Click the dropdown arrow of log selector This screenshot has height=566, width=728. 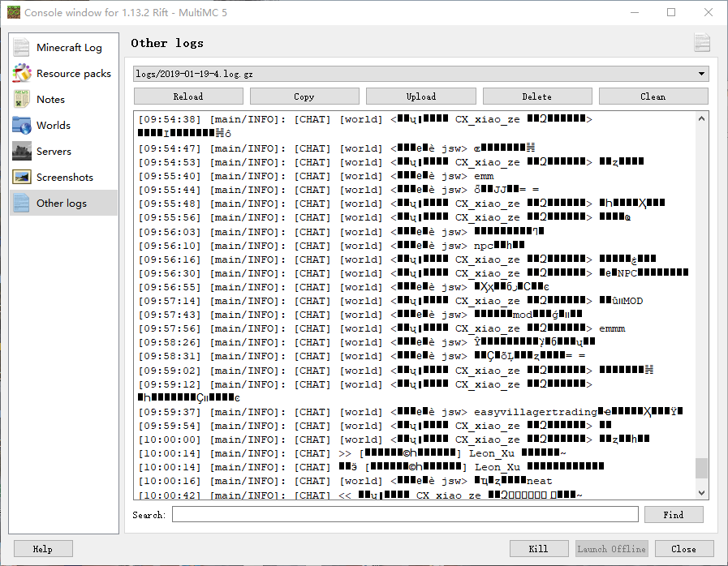click(x=701, y=74)
